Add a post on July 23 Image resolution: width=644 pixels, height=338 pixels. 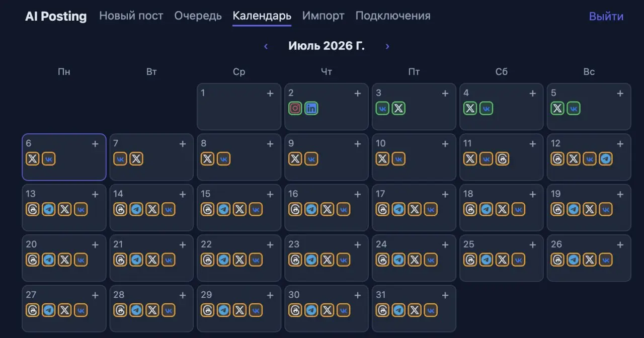358,244
